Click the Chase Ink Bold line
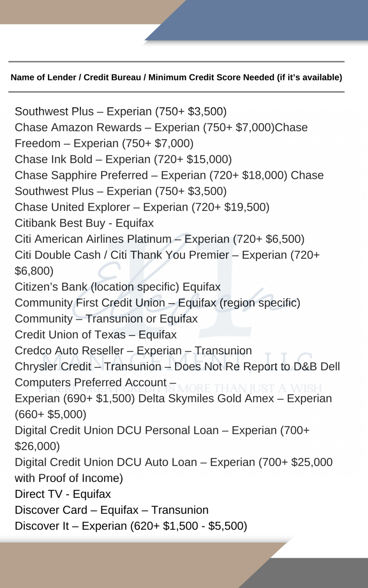This screenshot has width=368, height=588. tap(123, 159)
